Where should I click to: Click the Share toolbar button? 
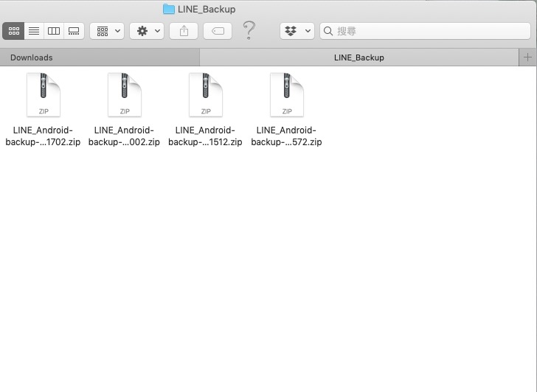point(184,31)
